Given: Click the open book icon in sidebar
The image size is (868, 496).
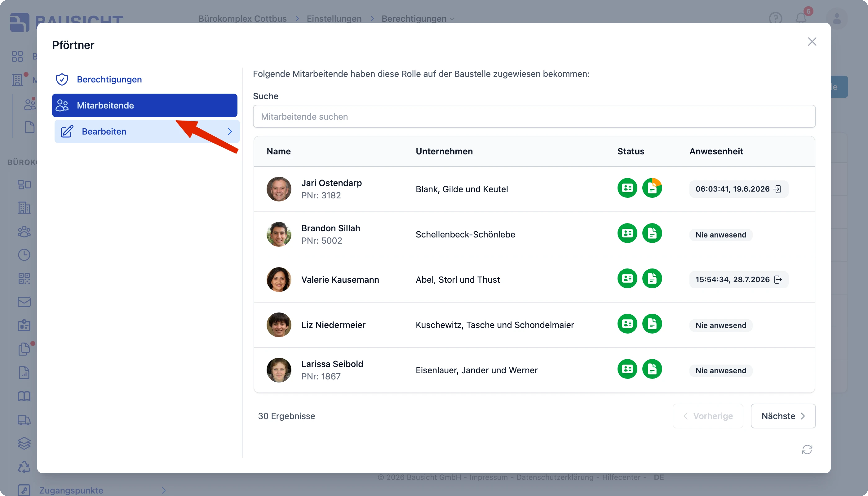Looking at the screenshot, I should coord(24,396).
